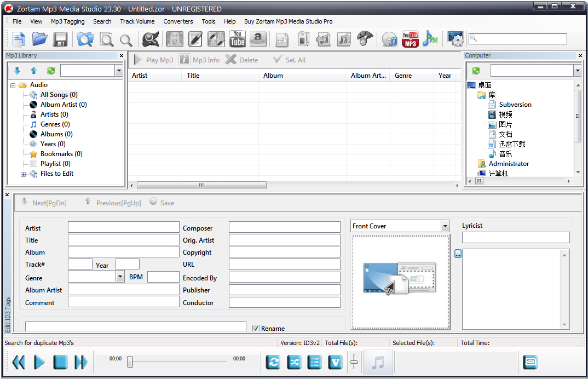
Task: Close the Computer panel
Action: (x=580, y=55)
